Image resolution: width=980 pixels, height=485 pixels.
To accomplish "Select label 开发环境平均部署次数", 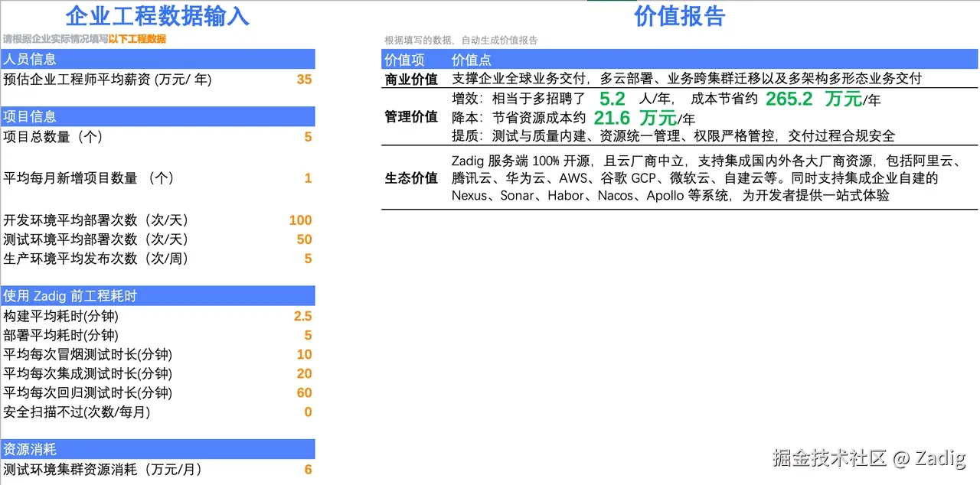I will (x=96, y=220).
